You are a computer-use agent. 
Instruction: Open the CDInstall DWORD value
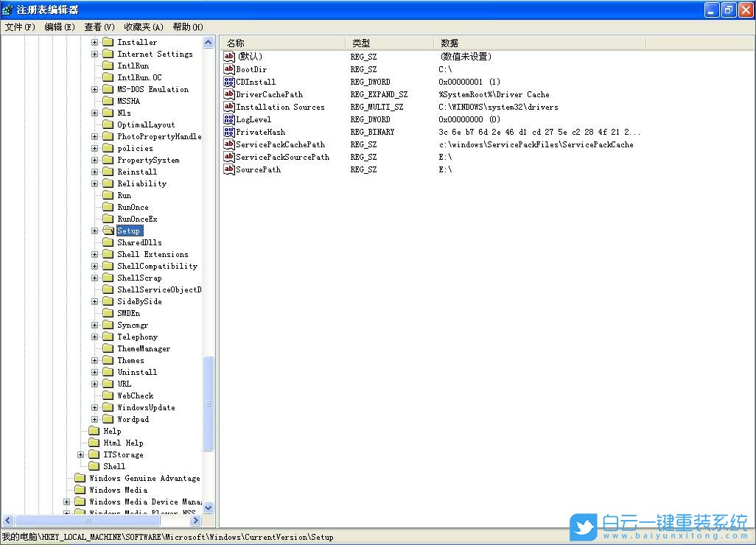point(252,81)
